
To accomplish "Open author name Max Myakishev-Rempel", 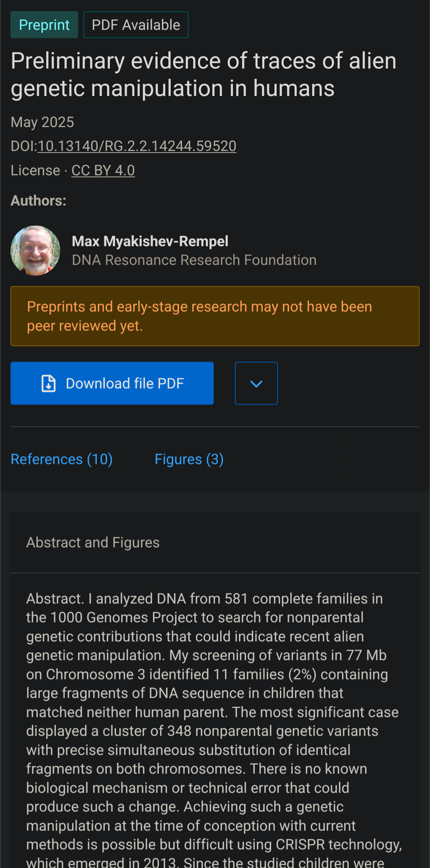I will 150,241.
